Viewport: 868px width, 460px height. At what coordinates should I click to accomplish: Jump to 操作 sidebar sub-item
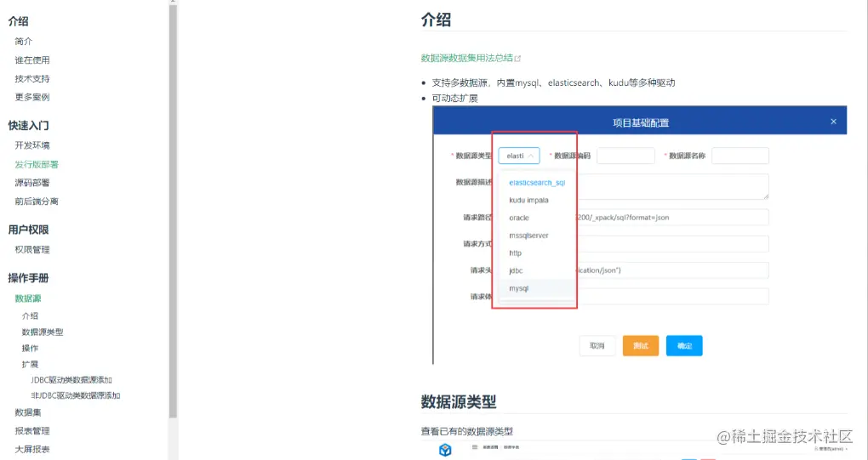[x=30, y=349]
